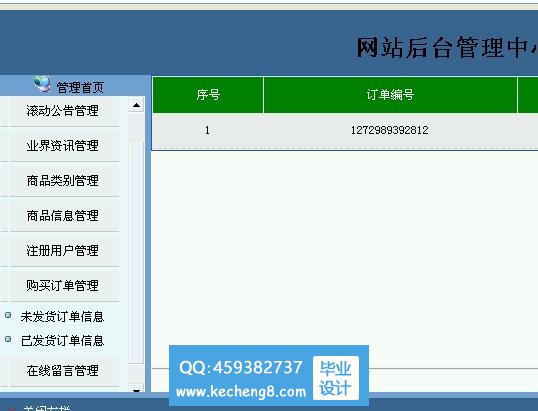The image size is (538, 411).
Task: Open 注册用户管理 menu section
Action: [x=62, y=250]
